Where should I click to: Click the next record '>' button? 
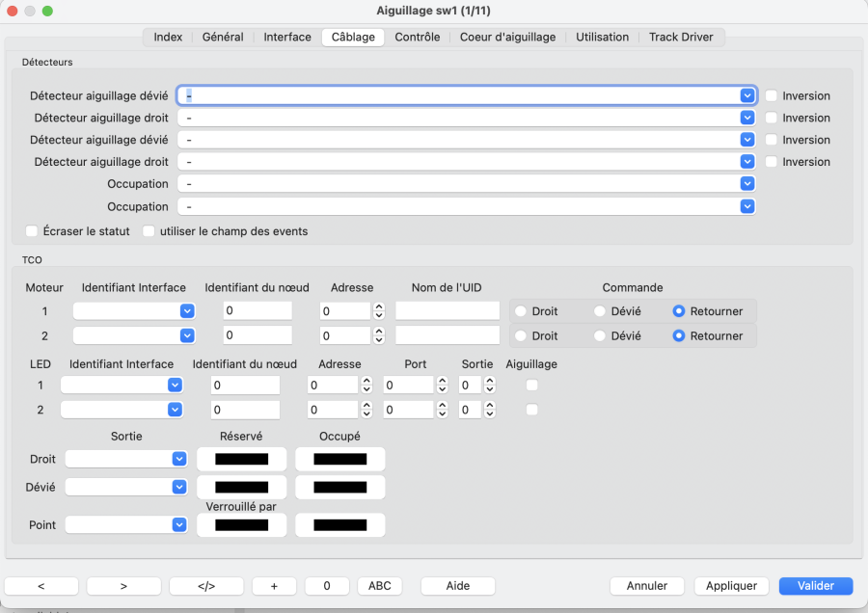coord(123,586)
